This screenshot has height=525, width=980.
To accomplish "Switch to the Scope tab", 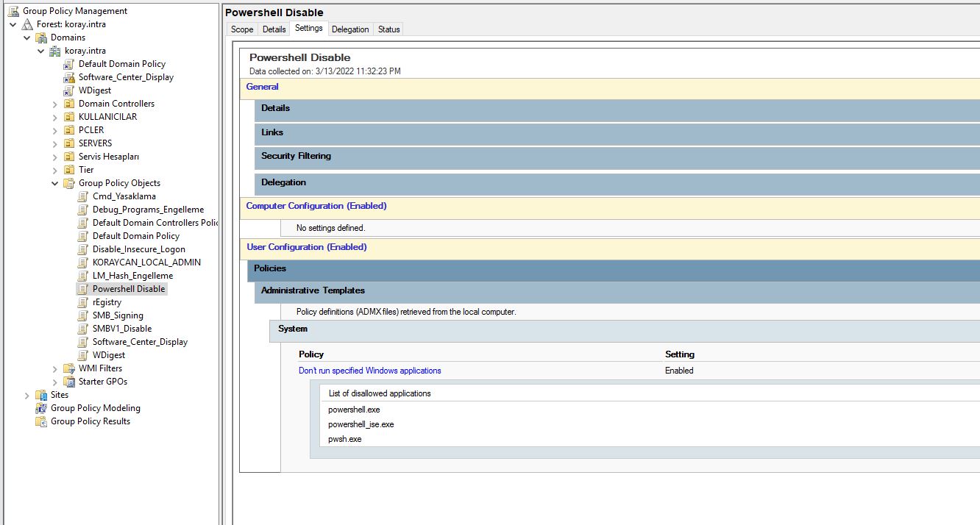I will coord(242,29).
